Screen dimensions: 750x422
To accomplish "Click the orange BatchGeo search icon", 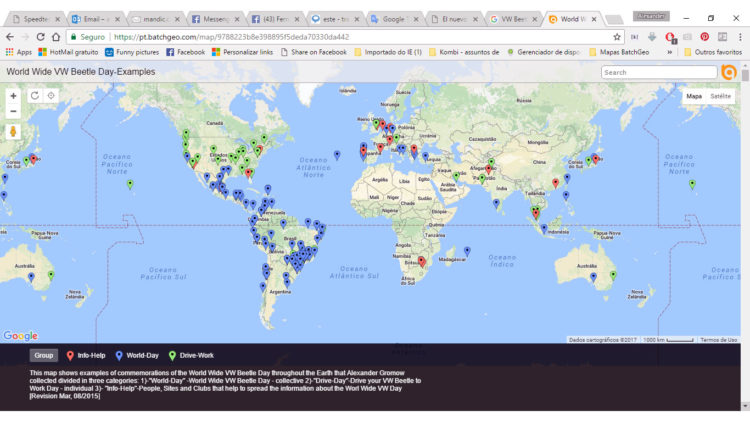I will pyautogui.click(x=729, y=72).
